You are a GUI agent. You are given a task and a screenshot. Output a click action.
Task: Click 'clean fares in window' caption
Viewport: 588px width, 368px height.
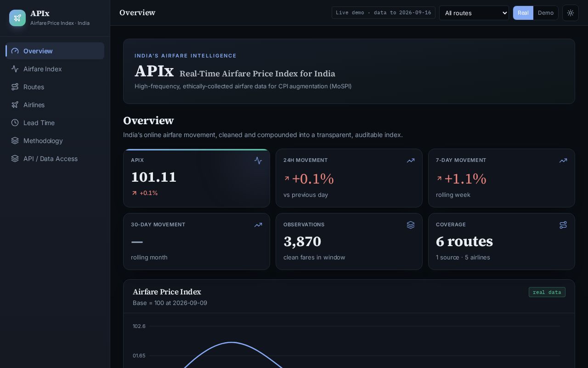pyautogui.click(x=314, y=258)
